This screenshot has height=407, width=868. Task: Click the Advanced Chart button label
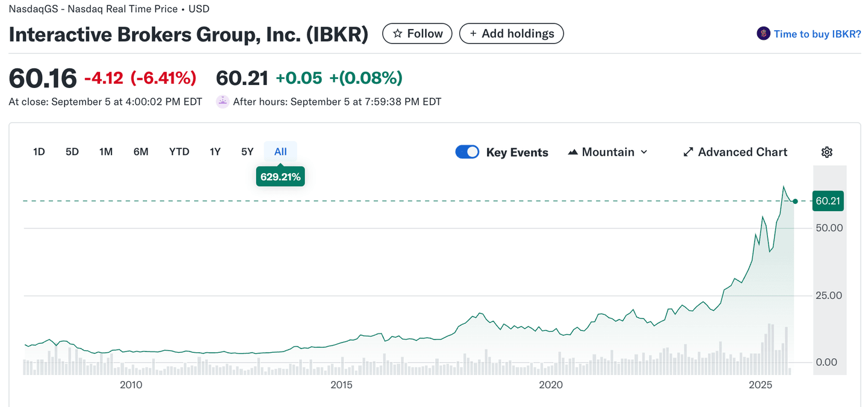[x=743, y=152]
